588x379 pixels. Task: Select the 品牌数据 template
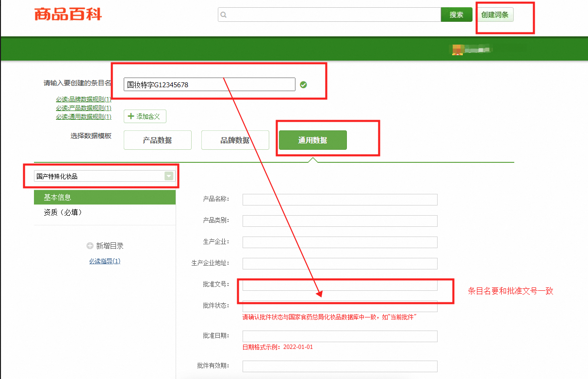pyautogui.click(x=235, y=140)
